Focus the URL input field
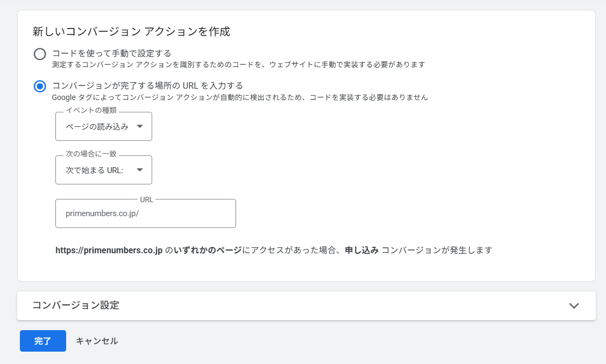 (145, 213)
